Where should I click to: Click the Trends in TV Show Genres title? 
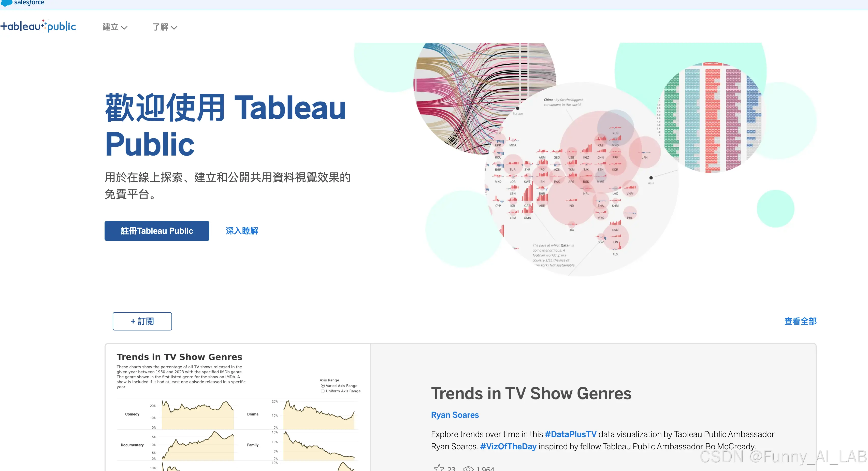point(531,393)
